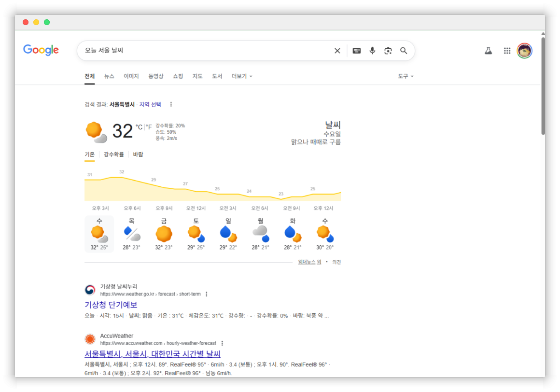Click the magnifying glass search button
The image size is (560, 392).
[x=404, y=51]
